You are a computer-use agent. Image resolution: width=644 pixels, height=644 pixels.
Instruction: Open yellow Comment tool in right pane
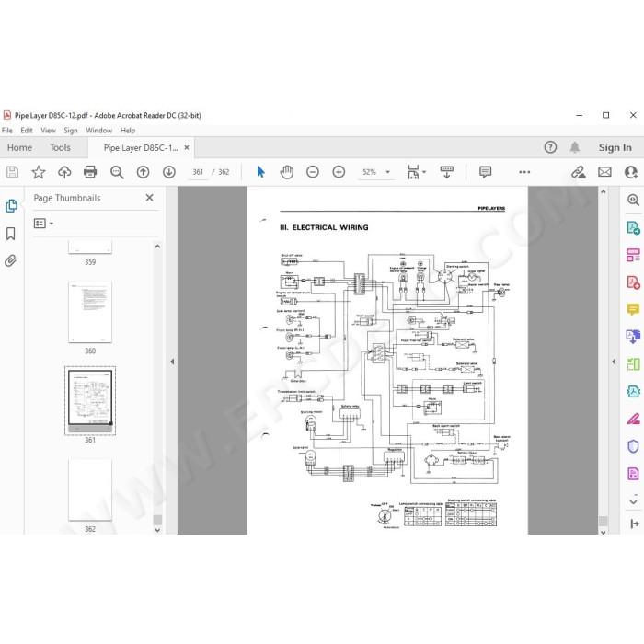tap(633, 309)
